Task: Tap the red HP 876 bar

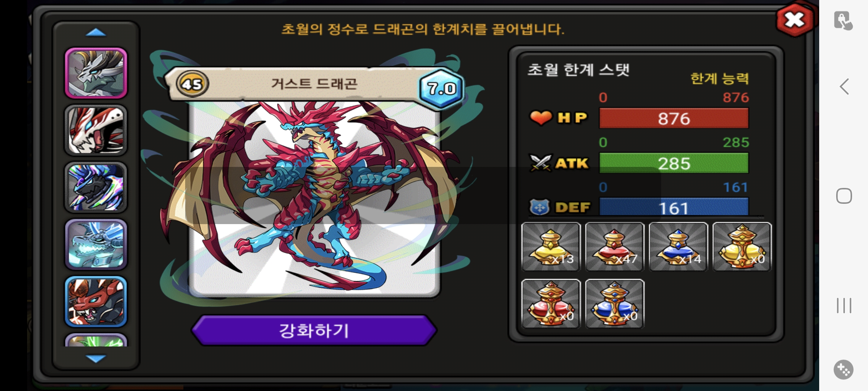Action: pos(674,118)
